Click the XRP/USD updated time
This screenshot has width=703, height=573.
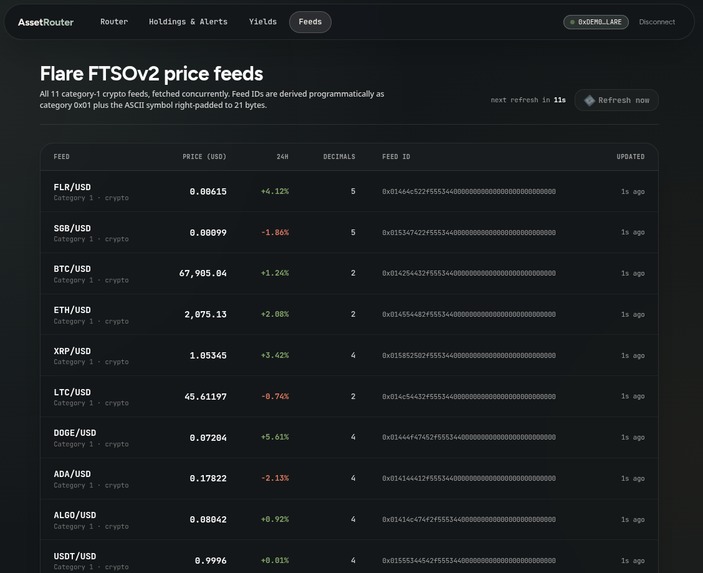point(633,356)
